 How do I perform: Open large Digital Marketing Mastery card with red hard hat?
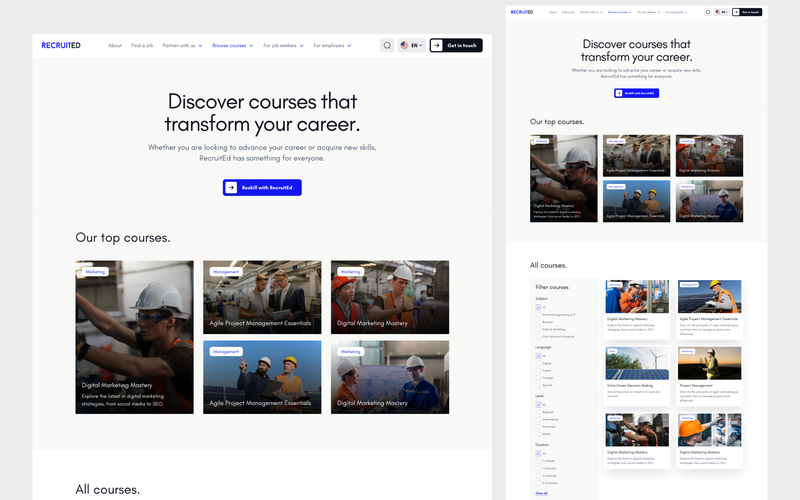pos(390,297)
